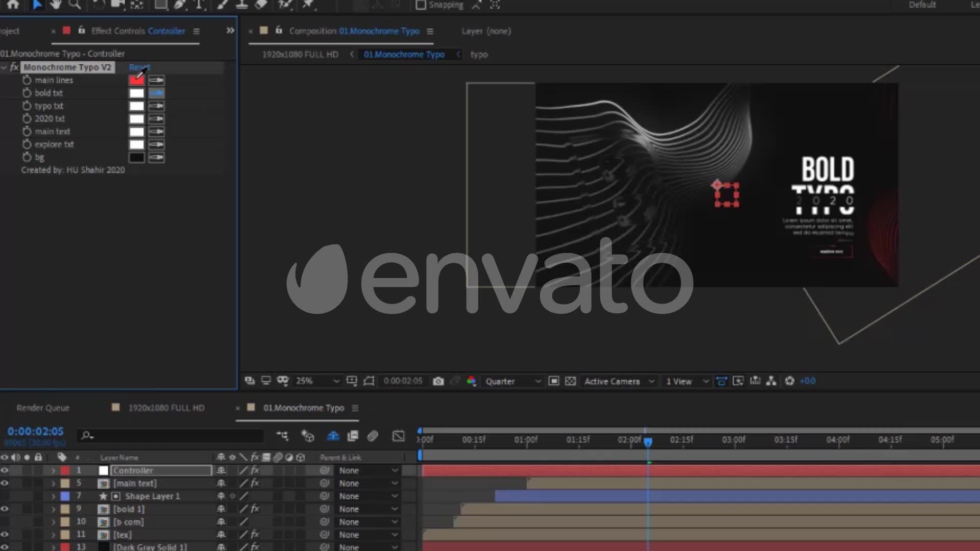
Task: Open the timeline panel menu next to 01.Monochrome Typo
Action: [x=355, y=408]
